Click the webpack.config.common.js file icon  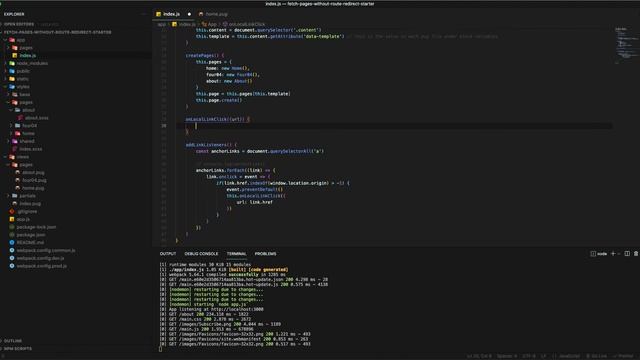click(12, 250)
